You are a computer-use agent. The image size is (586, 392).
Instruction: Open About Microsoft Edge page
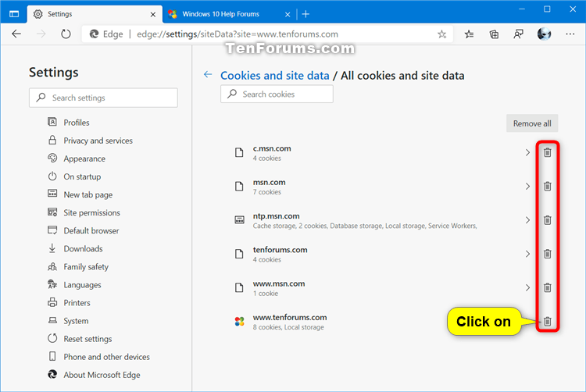[x=95, y=375]
